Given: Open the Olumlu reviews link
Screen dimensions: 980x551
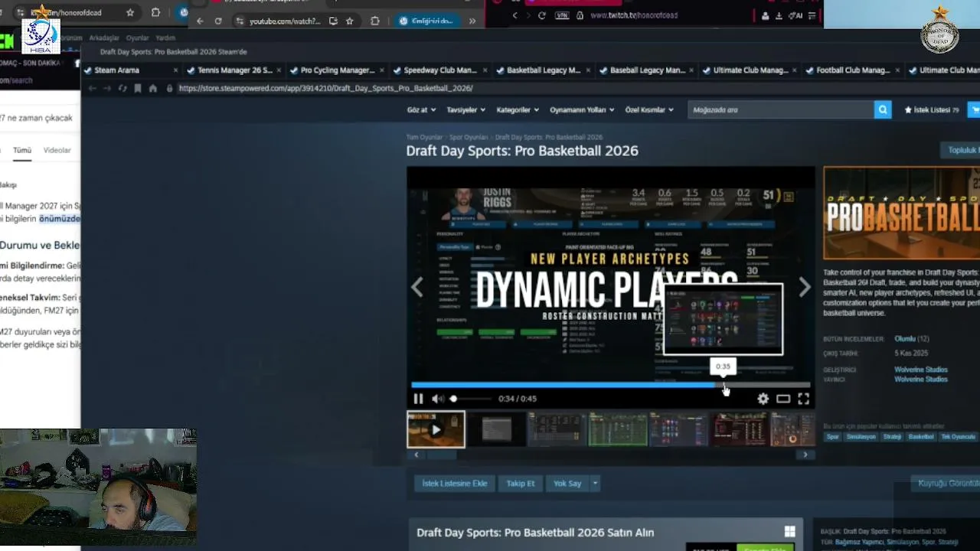Looking at the screenshot, I should (x=905, y=338).
